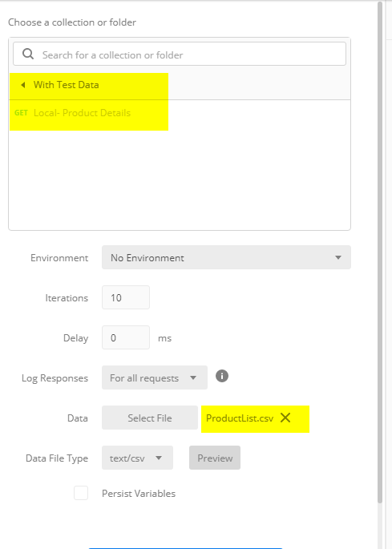Screen dimensions: 392x549
Task: Click the Log Responses info icon
Action: [x=222, y=376]
